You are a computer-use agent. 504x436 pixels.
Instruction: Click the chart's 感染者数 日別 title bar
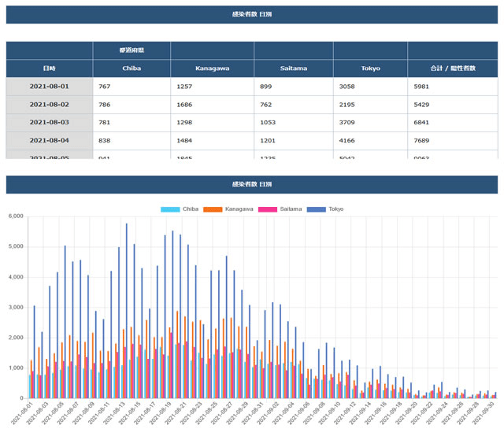click(252, 184)
